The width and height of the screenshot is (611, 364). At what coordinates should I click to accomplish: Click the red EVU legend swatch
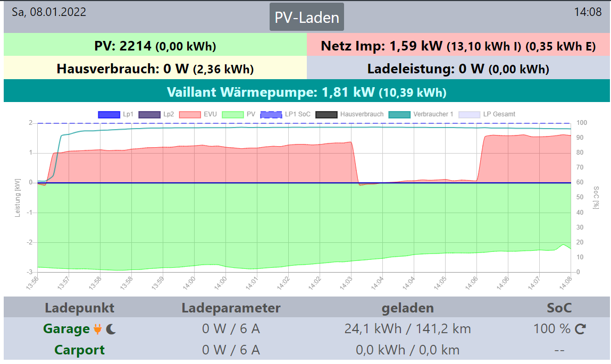pos(190,114)
